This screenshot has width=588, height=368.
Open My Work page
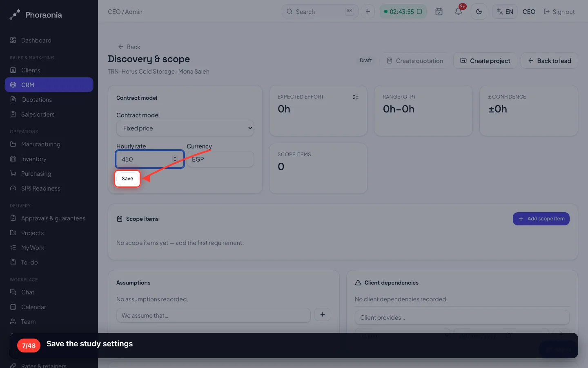[x=49, y=248]
